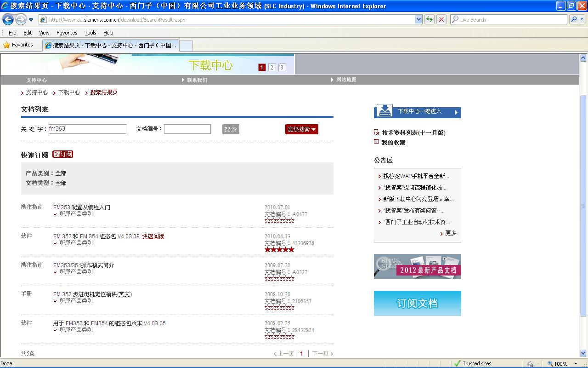Viewport: 588px width, 368px height.
Task: Click the 快速阅读 quick read link
Action: [153, 236]
